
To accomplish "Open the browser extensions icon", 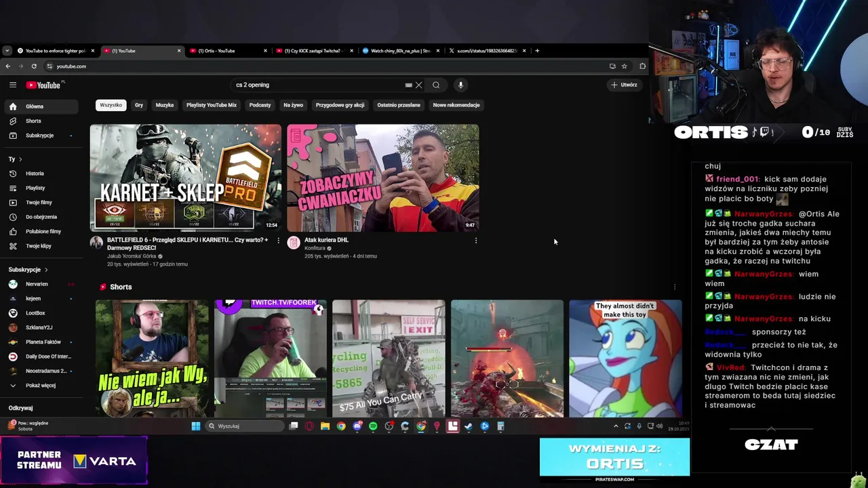I will 643,66.
